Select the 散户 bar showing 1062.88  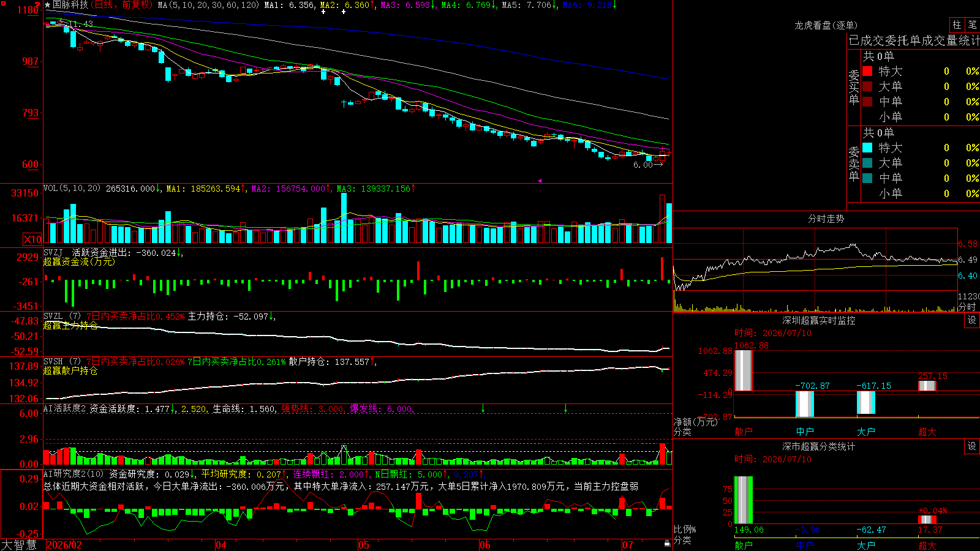tap(743, 370)
